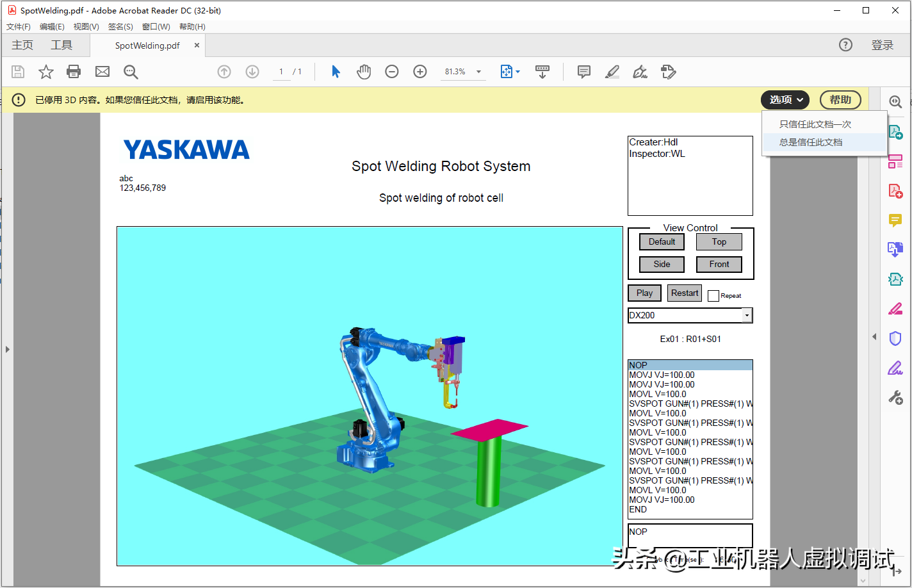Click the 3D robot model view

tap(370, 396)
